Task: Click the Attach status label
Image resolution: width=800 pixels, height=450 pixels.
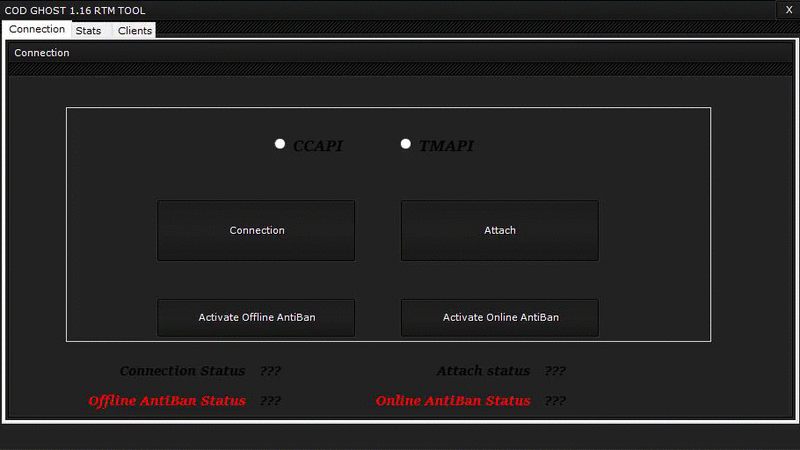Action: [483, 371]
